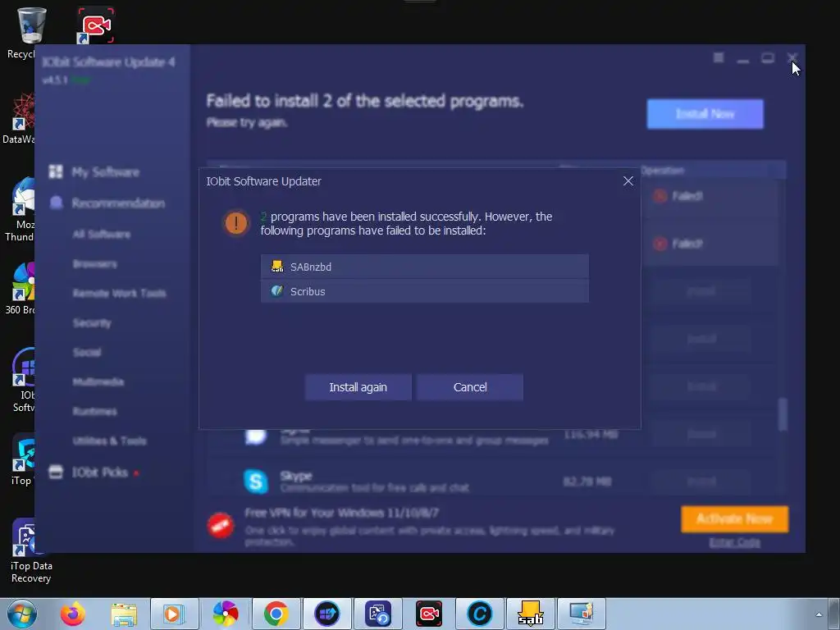The height and width of the screenshot is (630, 840).
Task: Open the Enter Code link
Action: (x=734, y=542)
